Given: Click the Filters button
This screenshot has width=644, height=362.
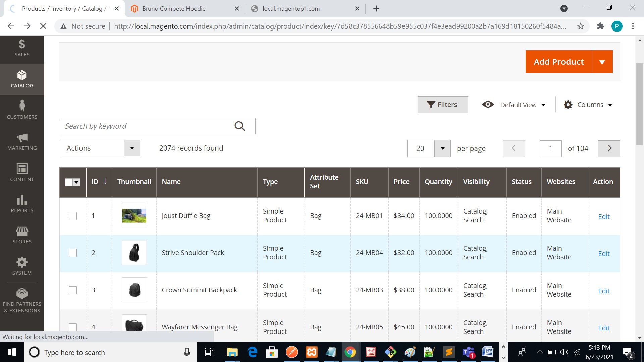Looking at the screenshot, I should click(442, 104).
